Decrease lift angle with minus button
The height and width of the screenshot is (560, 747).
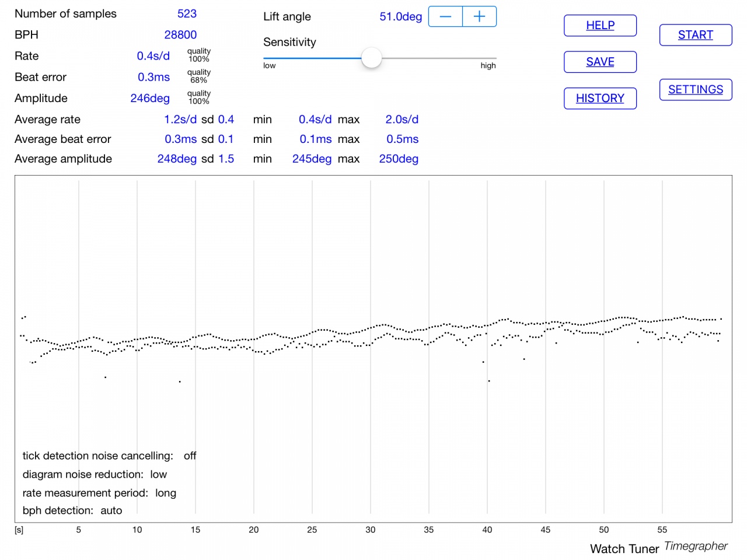pyautogui.click(x=445, y=17)
